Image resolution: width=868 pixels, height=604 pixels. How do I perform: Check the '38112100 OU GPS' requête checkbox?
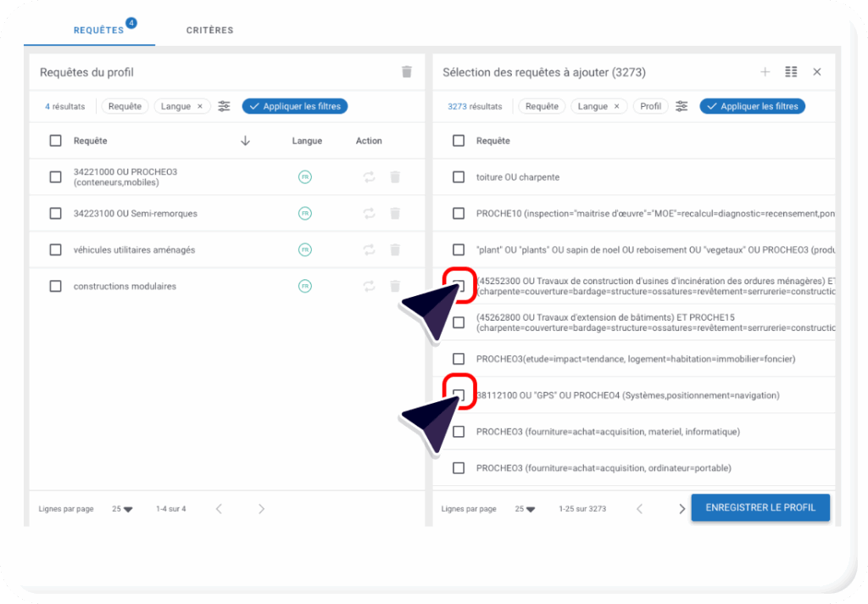pyautogui.click(x=459, y=395)
